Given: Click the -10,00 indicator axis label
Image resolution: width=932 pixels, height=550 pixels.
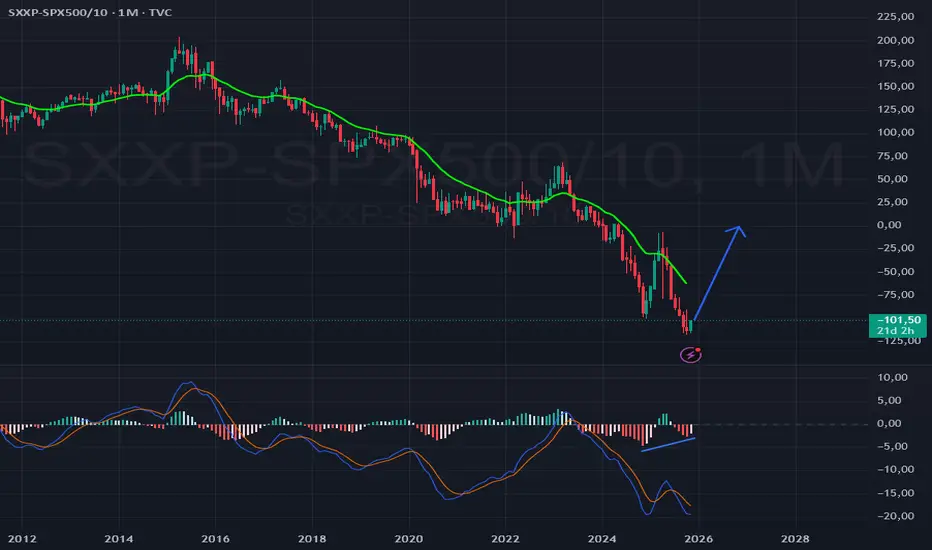Looking at the screenshot, I should coord(895,470).
